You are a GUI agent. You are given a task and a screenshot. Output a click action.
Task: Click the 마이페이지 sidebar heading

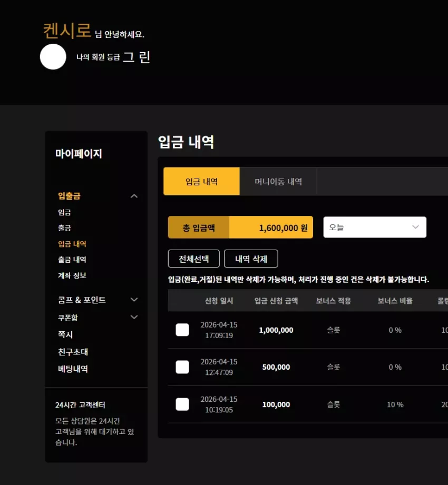[x=79, y=154]
